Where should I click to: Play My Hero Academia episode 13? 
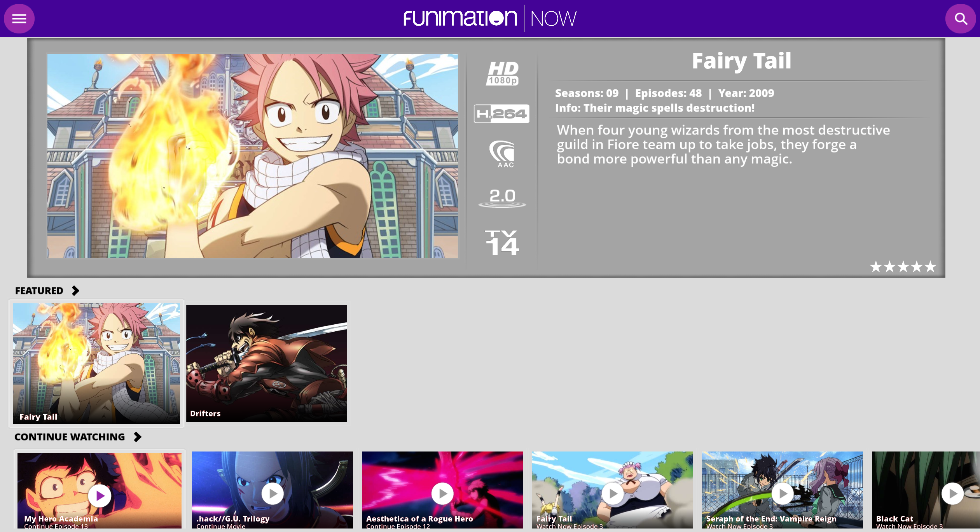(x=100, y=495)
